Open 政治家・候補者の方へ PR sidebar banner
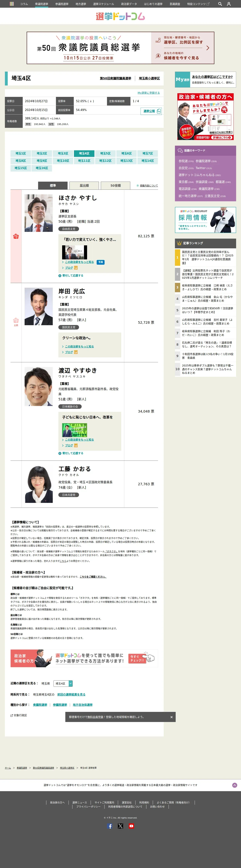241x868 pixels. coord(205,117)
